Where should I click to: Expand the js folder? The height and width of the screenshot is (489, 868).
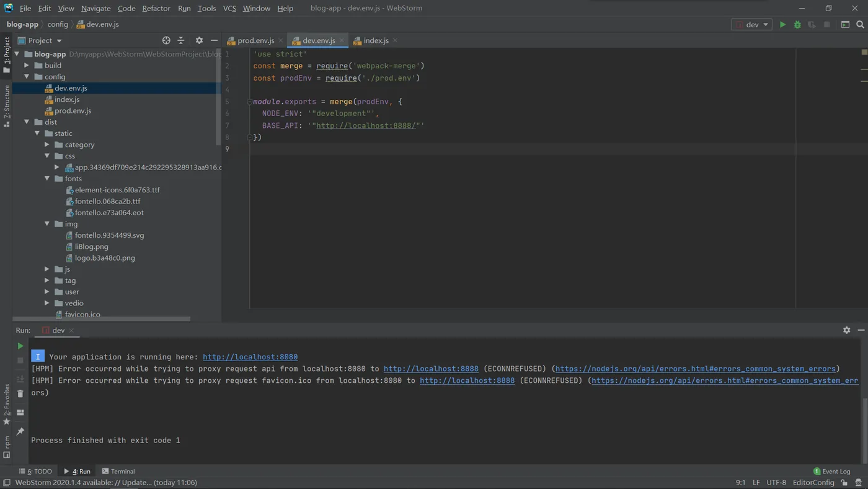click(x=46, y=269)
